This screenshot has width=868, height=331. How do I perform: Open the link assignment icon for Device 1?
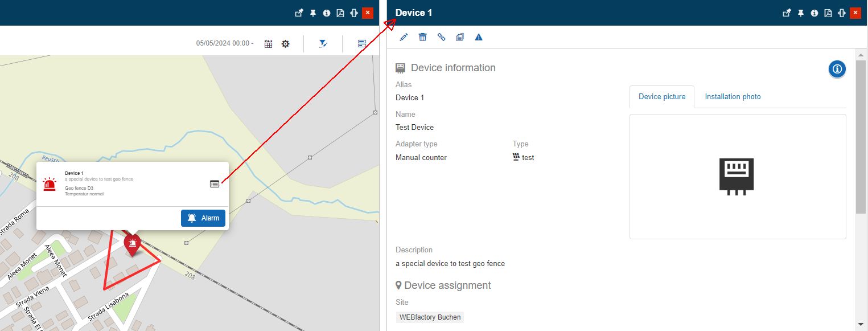point(442,36)
